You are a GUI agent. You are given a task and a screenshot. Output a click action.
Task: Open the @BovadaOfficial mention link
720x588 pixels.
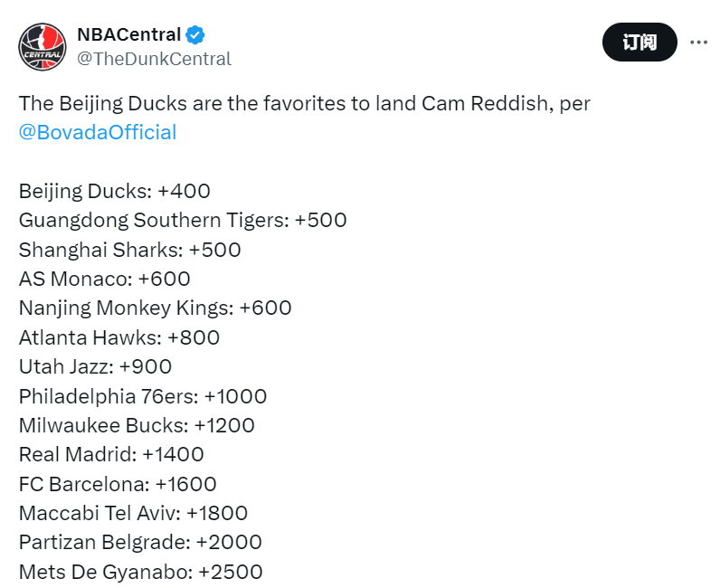coord(98,132)
